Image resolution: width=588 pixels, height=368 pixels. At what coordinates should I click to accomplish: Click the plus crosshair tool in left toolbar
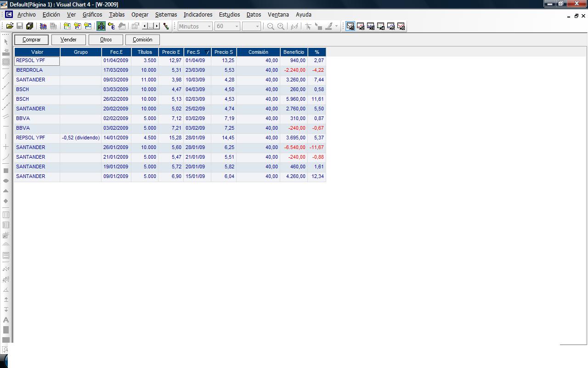pyautogui.click(x=6, y=147)
